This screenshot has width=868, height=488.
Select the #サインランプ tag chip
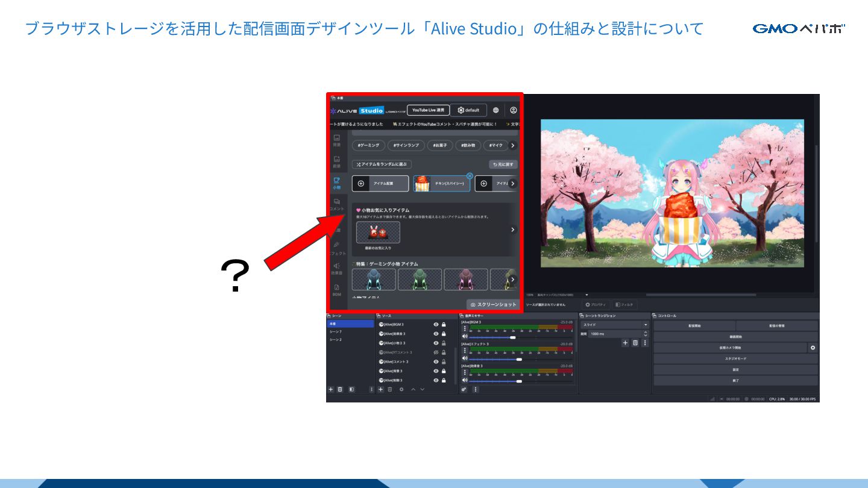(x=405, y=145)
